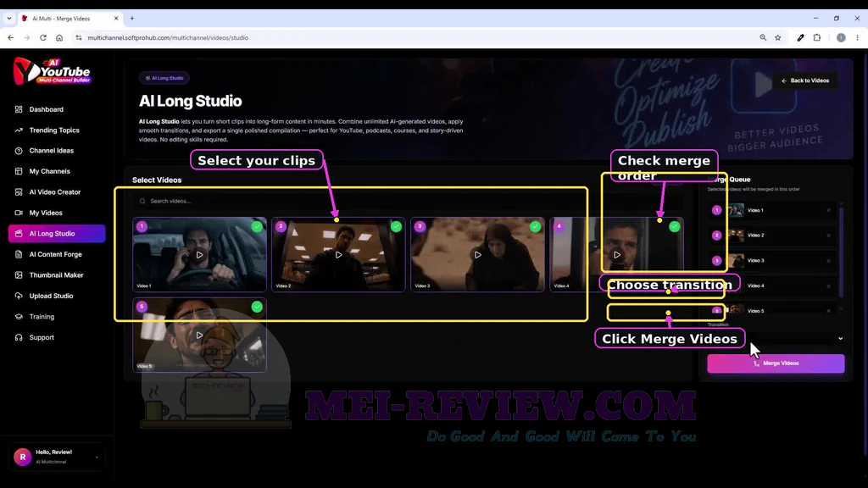Remove Video 4 from the Merge Queue

coord(828,286)
